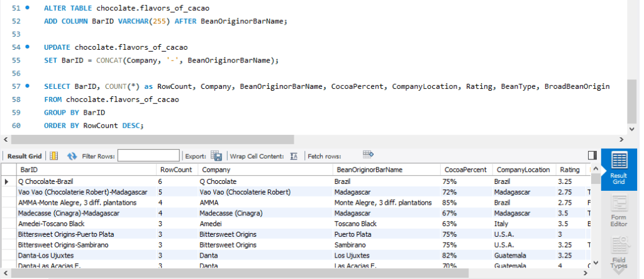Open the Result Grid view
The image size is (644, 279).
[x=619, y=167]
